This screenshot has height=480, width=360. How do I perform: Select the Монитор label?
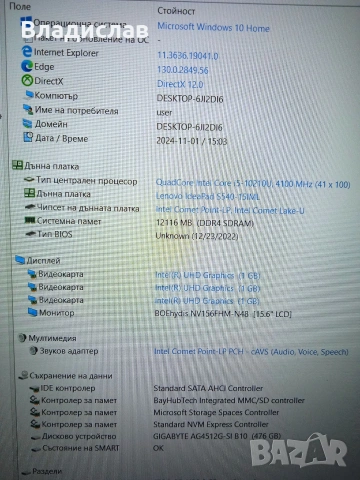(57, 313)
